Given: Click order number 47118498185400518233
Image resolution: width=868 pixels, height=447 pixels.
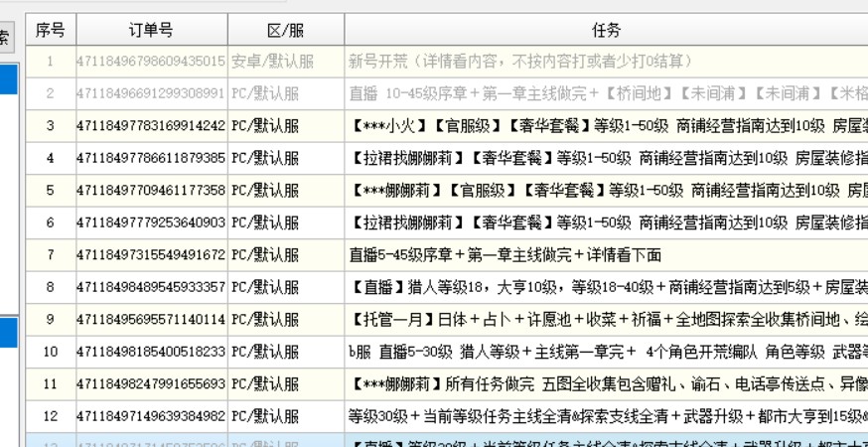Looking at the screenshot, I should pos(151,352).
